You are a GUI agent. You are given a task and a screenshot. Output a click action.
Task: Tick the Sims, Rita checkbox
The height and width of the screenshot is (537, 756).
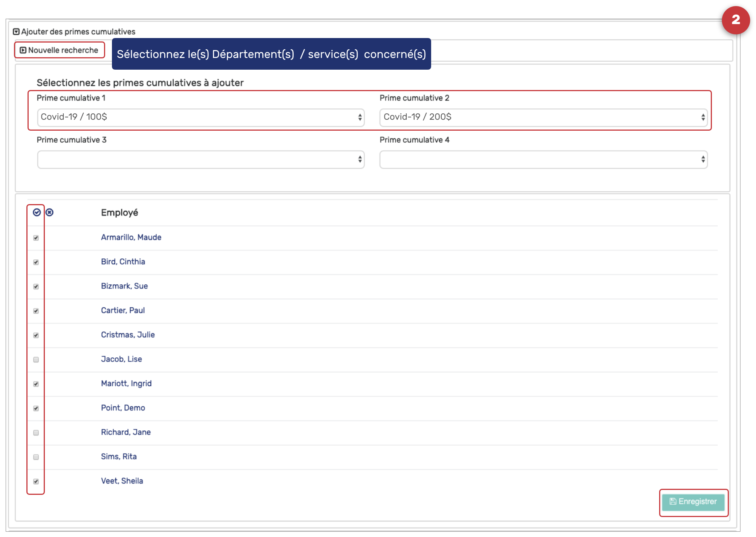tap(36, 457)
